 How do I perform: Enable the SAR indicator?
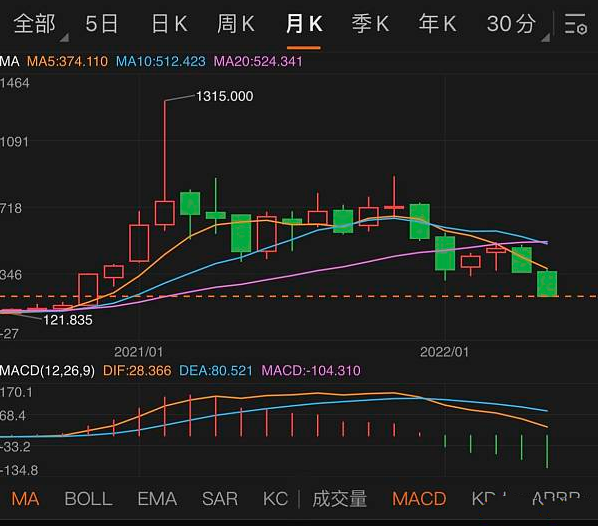coord(220,499)
